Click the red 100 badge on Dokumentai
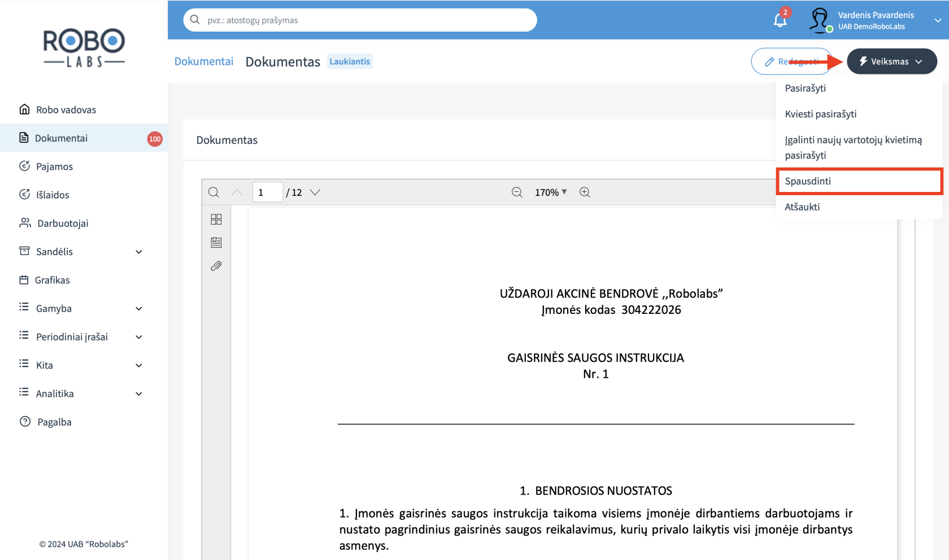Image resolution: width=949 pixels, height=560 pixels. 155,138
